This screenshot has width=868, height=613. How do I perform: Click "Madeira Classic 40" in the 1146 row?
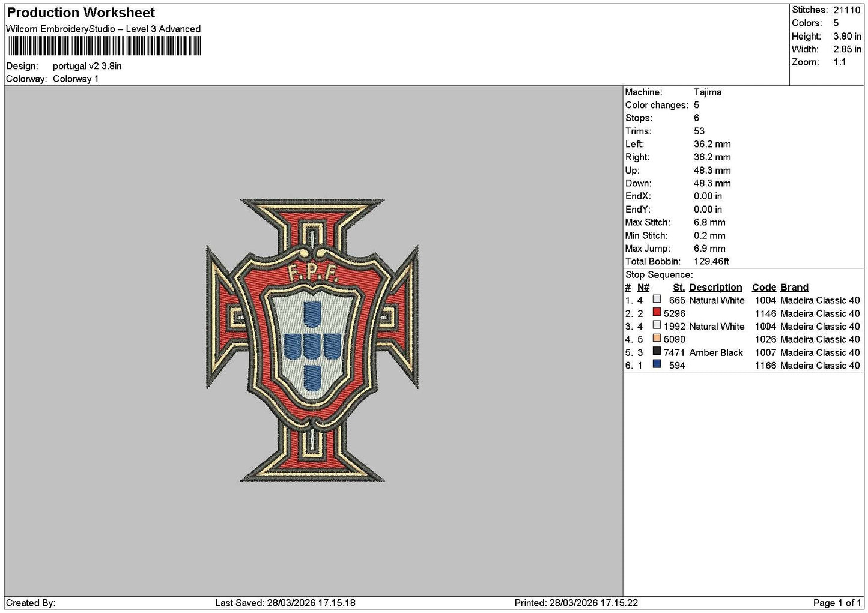pos(820,313)
